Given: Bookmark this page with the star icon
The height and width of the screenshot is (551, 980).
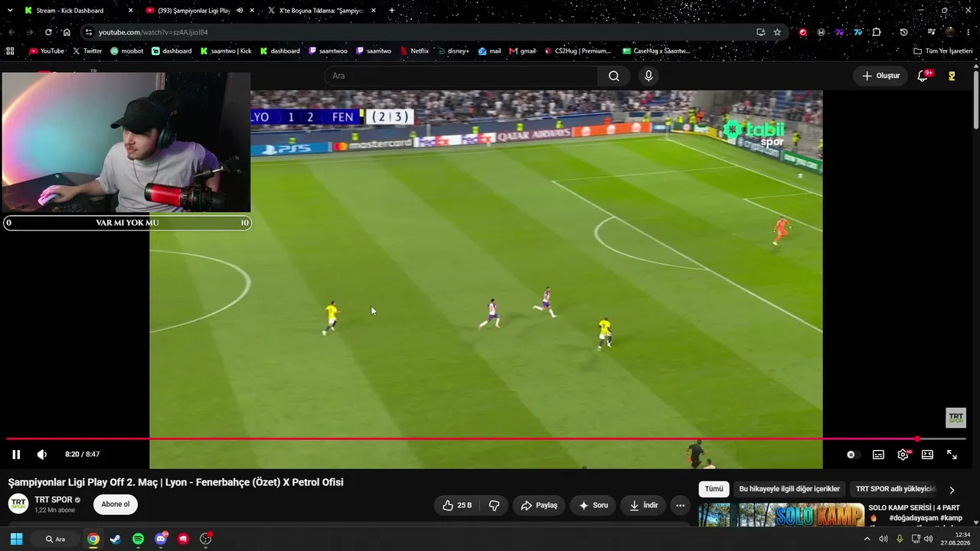Looking at the screenshot, I should (x=777, y=32).
